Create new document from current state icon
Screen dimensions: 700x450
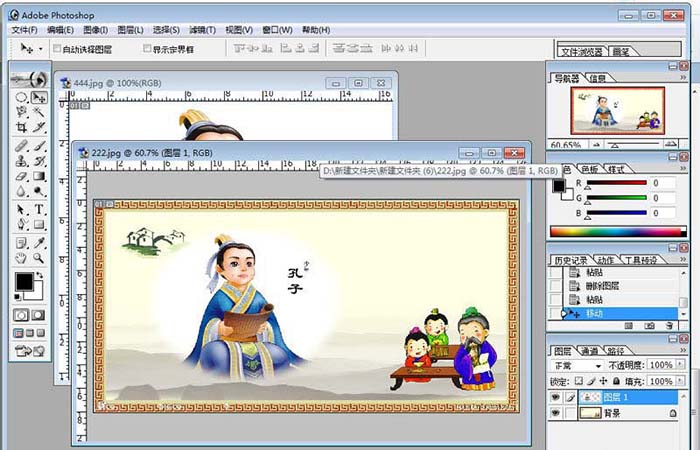tap(629, 326)
